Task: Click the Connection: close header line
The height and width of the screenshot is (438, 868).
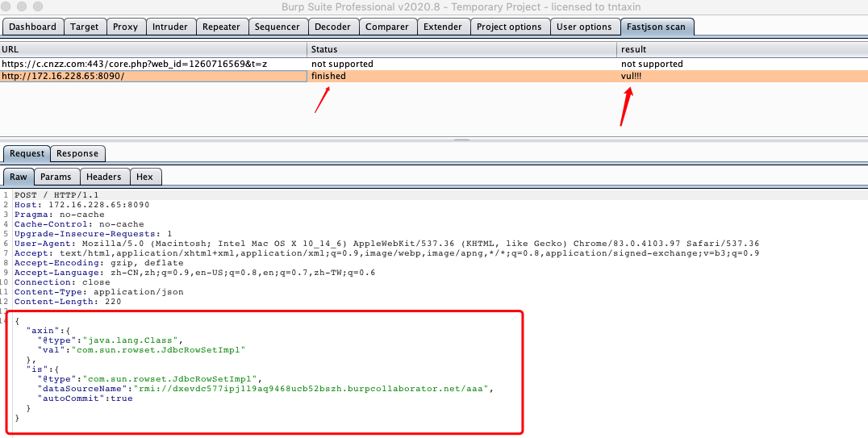Action: (x=62, y=282)
